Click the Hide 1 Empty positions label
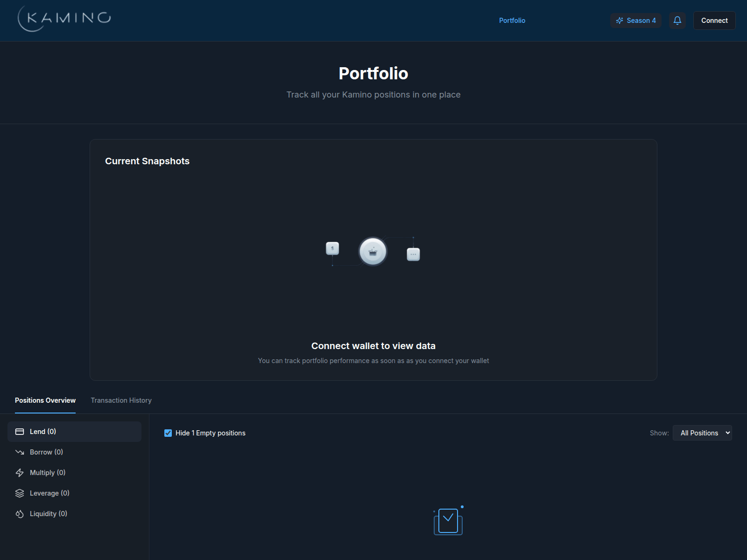Image resolution: width=747 pixels, height=560 pixels. coord(211,433)
